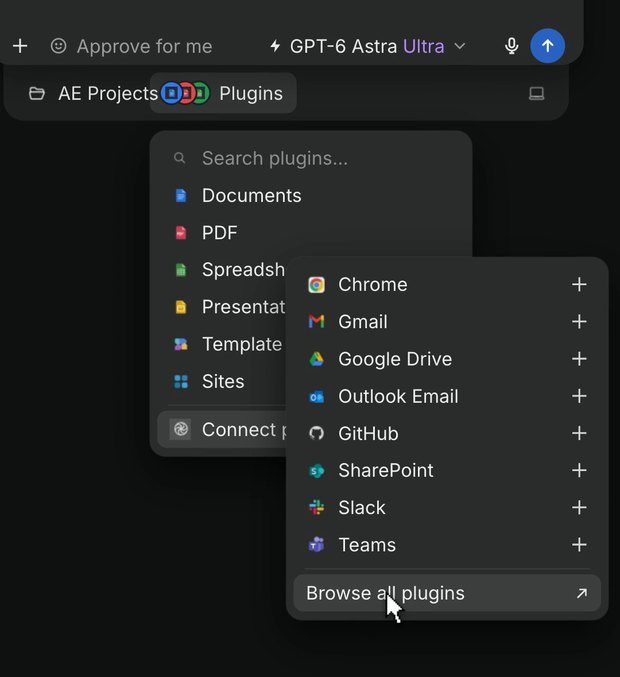Focus the Search plugins field
The image size is (620, 677).
(311, 158)
